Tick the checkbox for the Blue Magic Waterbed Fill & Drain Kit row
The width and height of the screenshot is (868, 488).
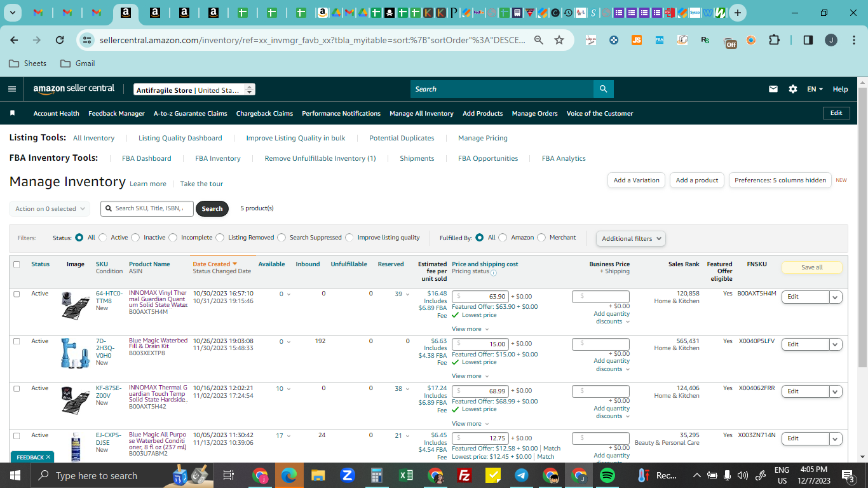pos(17,341)
